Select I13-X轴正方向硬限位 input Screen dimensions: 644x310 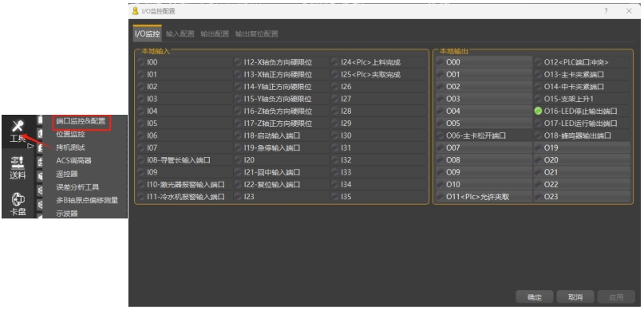pyautogui.click(x=282, y=75)
